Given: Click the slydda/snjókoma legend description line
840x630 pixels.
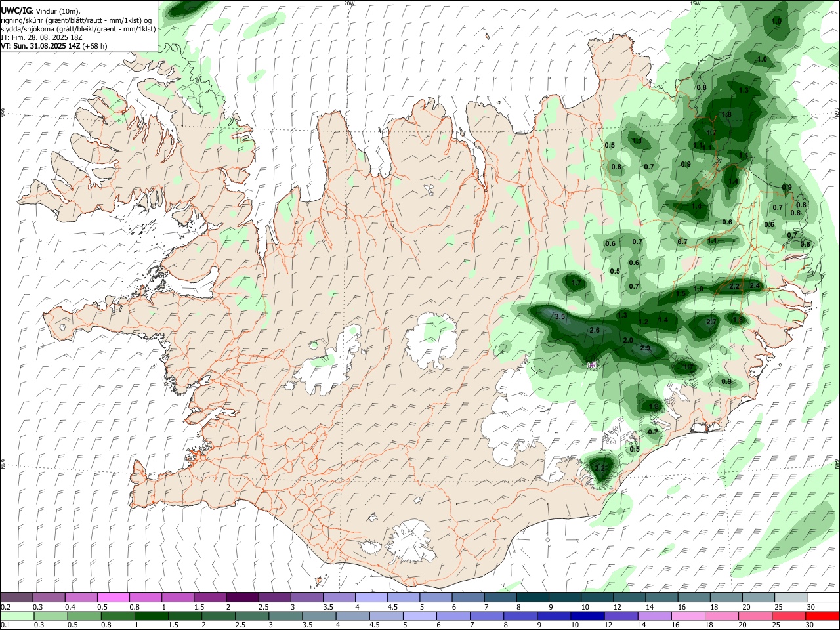Looking at the screenshot, I should pos(78,29).
